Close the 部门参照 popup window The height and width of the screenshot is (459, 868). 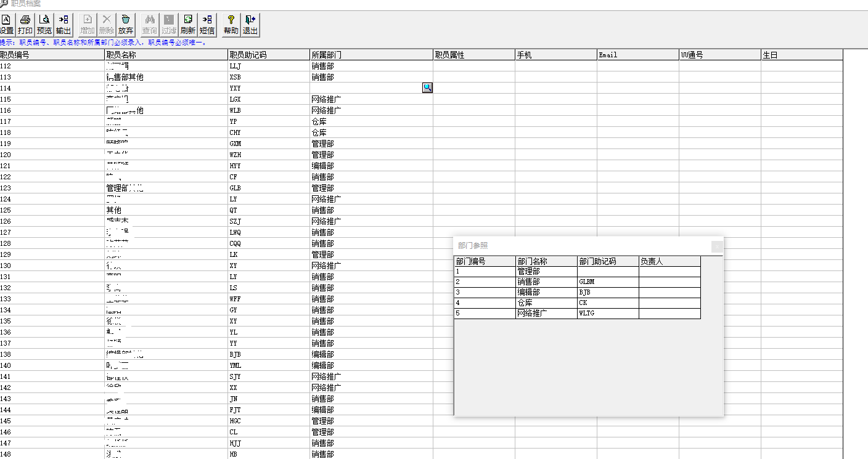(716, 246)
